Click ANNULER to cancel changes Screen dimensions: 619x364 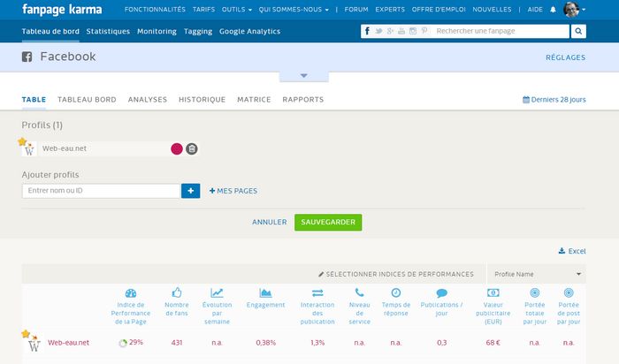(x=270, y=222)
